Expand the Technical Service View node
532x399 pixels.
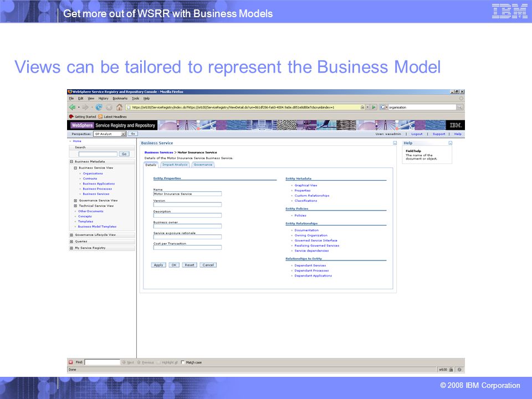tap(76, 206)
